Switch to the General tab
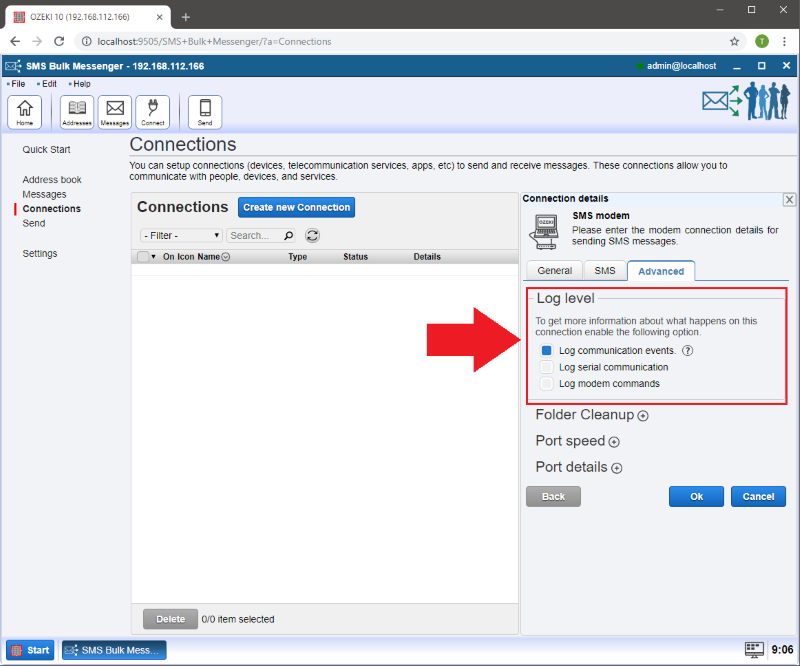The width and height of the screenshot is (800, 666). click(554, 271)
